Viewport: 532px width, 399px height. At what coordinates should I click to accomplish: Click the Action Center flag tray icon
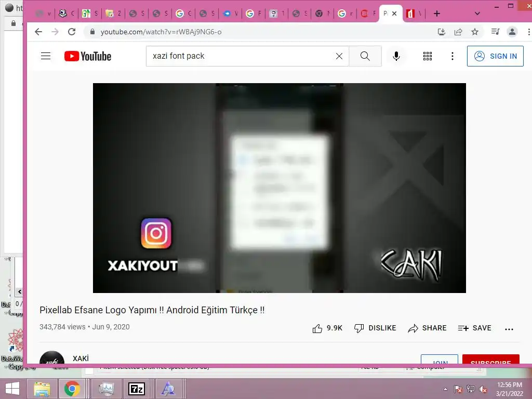coord(458,389)
